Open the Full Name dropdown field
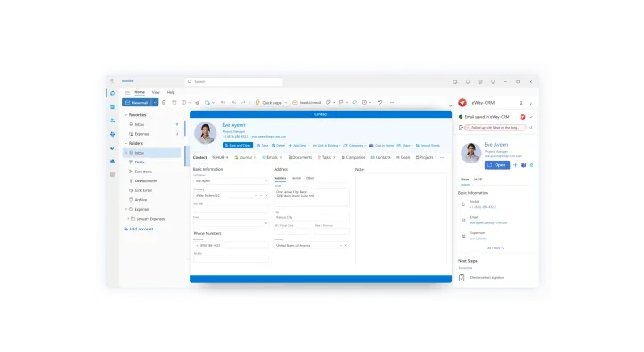This screenshot has width=644, height=352. pos(231,181)
